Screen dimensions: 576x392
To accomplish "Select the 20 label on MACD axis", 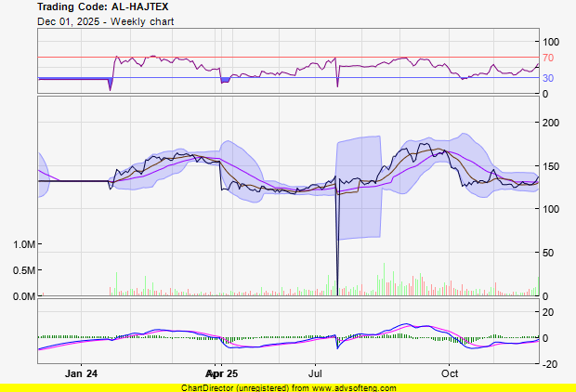I will 548,311.
